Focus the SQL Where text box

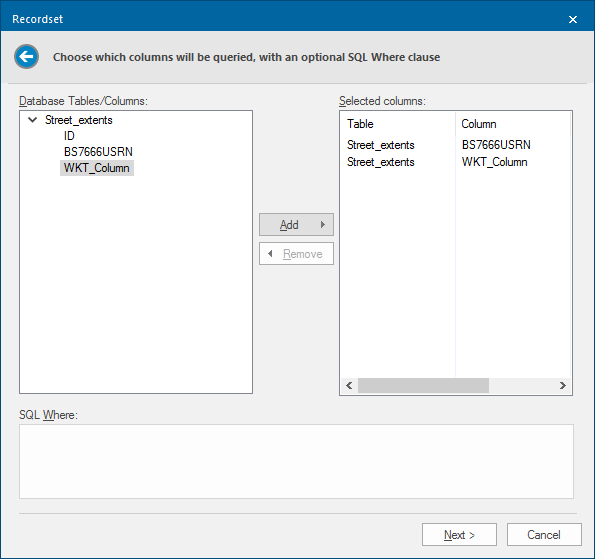(x=296, y=461)
